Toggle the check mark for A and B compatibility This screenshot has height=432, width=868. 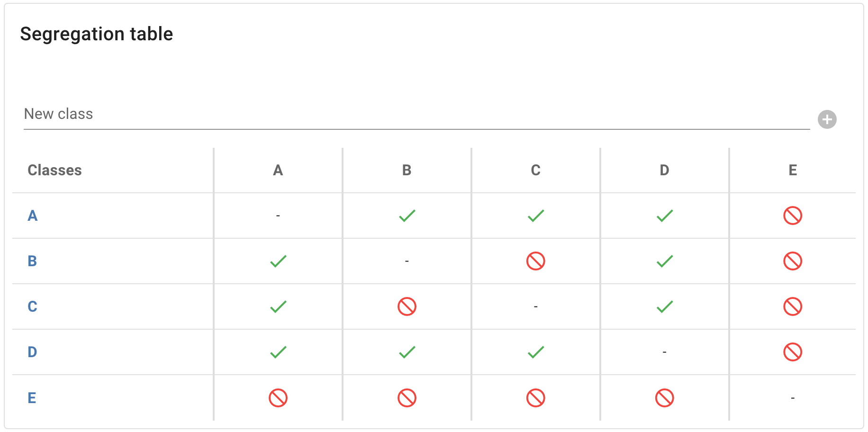[x=407, y=216]
